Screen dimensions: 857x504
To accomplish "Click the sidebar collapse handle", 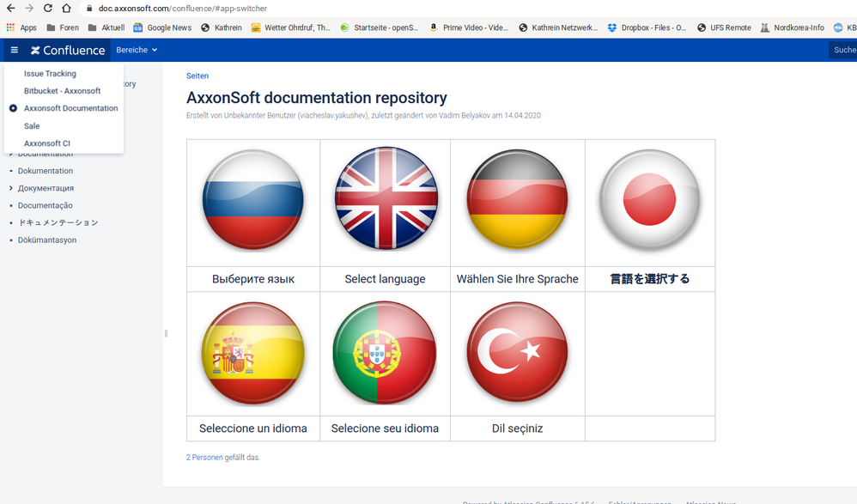I will [166, 333].
